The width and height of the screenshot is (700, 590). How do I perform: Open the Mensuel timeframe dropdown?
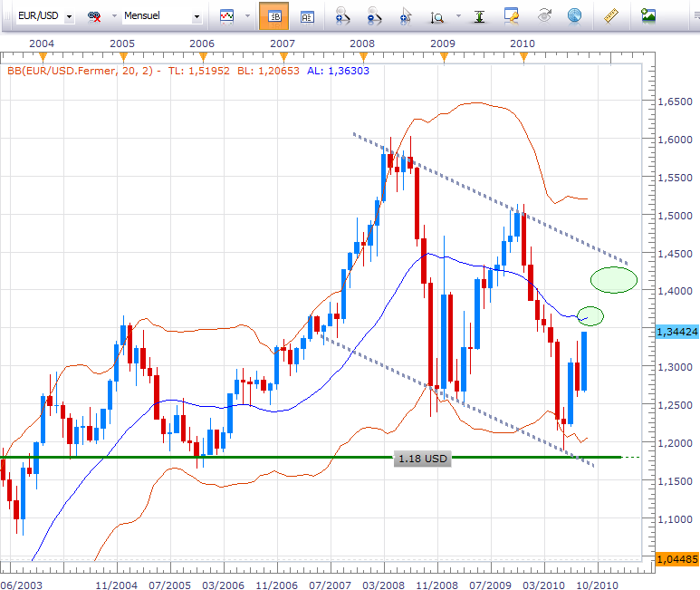(x=197, y=16)
